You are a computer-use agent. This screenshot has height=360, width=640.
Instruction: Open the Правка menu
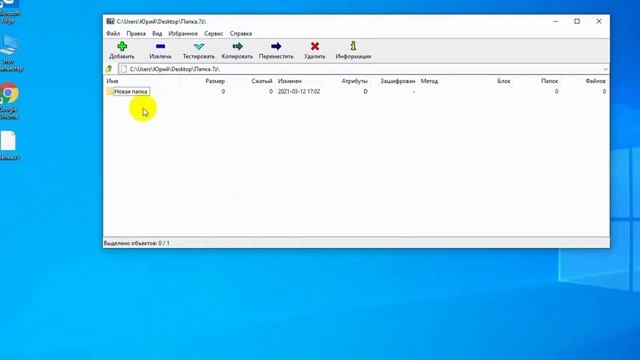[x=136, y=33]
